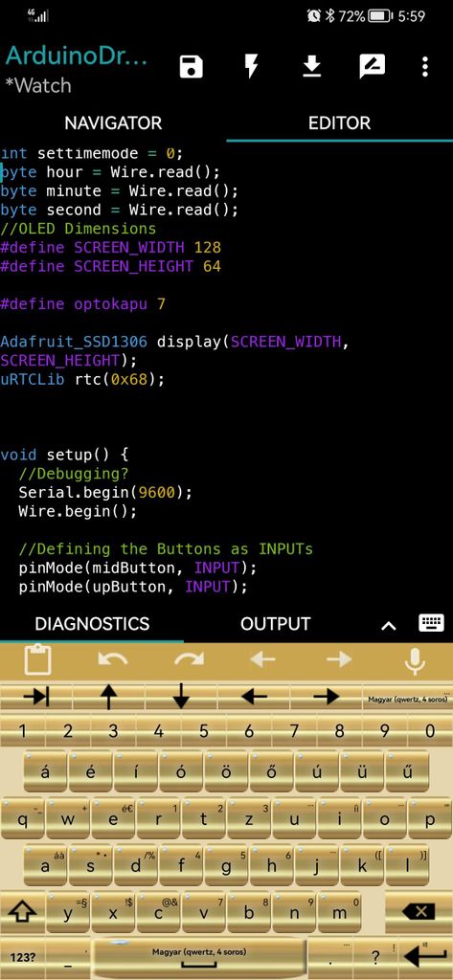Screen dimensions: 453x980
Task: Tap the black cursor-up arrow key
Action: tap(109, 697)
